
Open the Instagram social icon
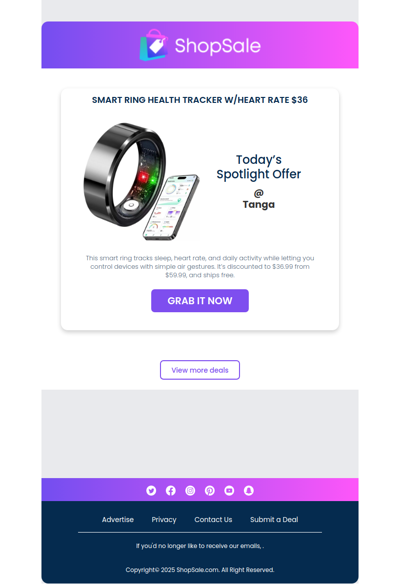(190, 491)
